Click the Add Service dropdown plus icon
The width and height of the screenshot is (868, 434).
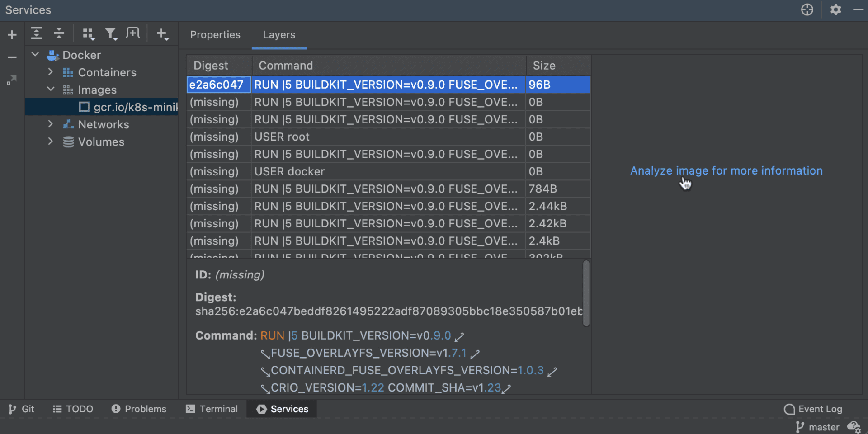pos(162,34)
